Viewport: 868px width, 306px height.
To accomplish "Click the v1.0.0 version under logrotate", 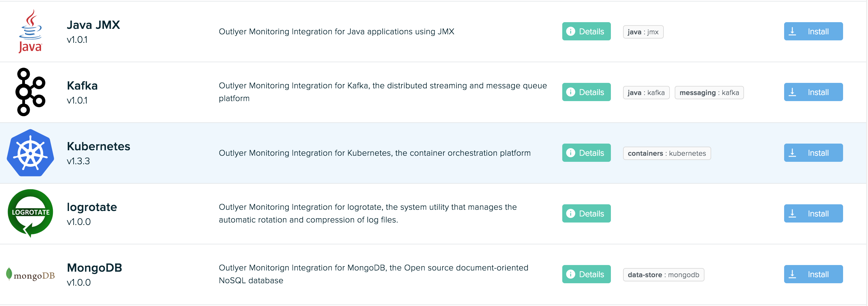I will 78,222.
